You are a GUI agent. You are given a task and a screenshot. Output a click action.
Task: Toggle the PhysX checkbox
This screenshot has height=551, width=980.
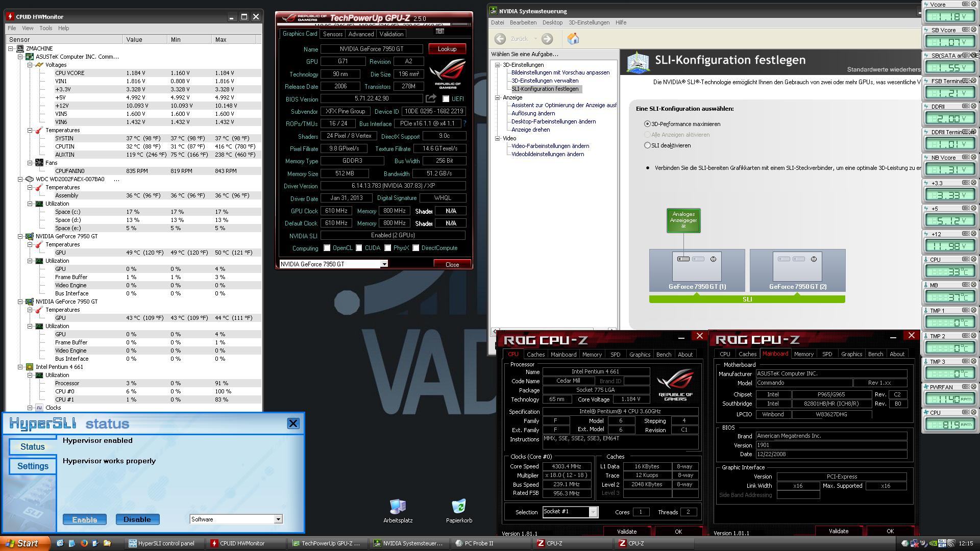point(388,248)
